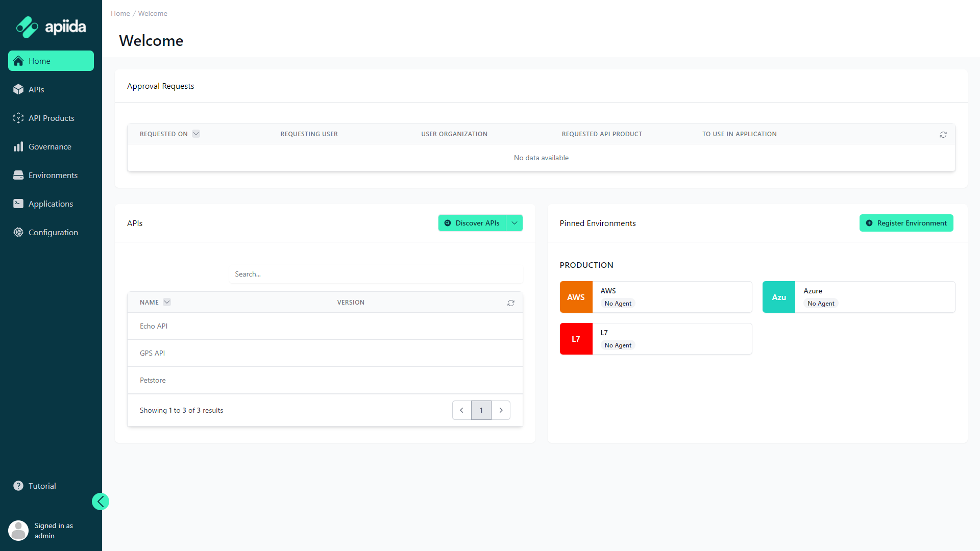
Task: Open the Governance menu item
Action: tap(50, 146)
